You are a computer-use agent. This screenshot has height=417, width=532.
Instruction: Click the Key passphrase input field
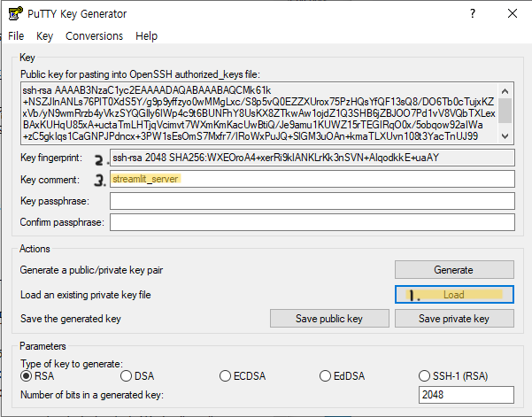(x=312, y=201)
